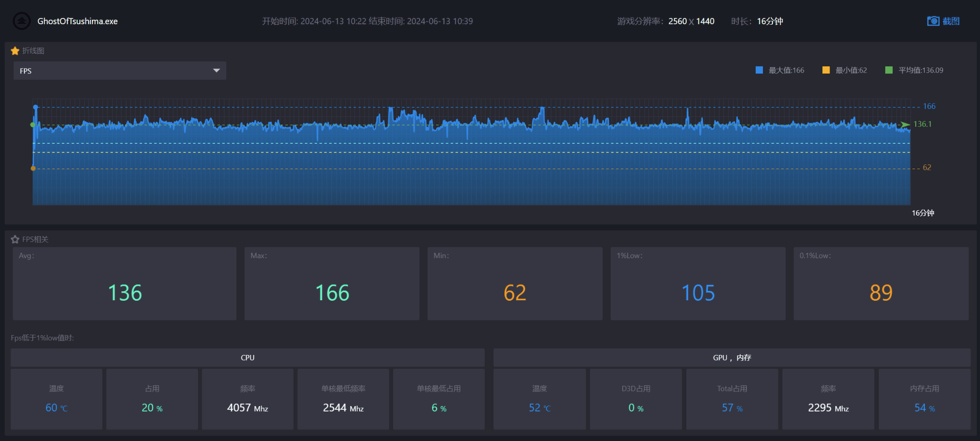This screenshot has height=441, width=980.
Task: Click the GPU 频率 2295 Mhz value
Action: [828, 408]
